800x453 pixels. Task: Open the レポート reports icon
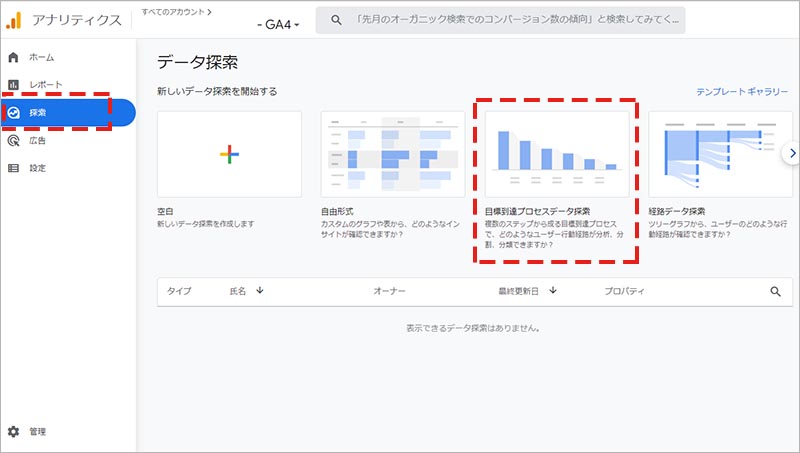14,85
